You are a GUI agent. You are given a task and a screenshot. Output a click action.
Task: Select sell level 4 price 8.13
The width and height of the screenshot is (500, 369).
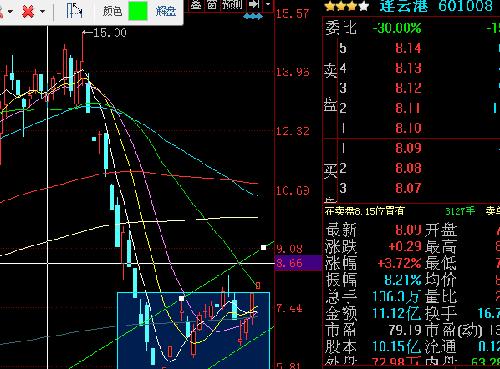(408, 68)
